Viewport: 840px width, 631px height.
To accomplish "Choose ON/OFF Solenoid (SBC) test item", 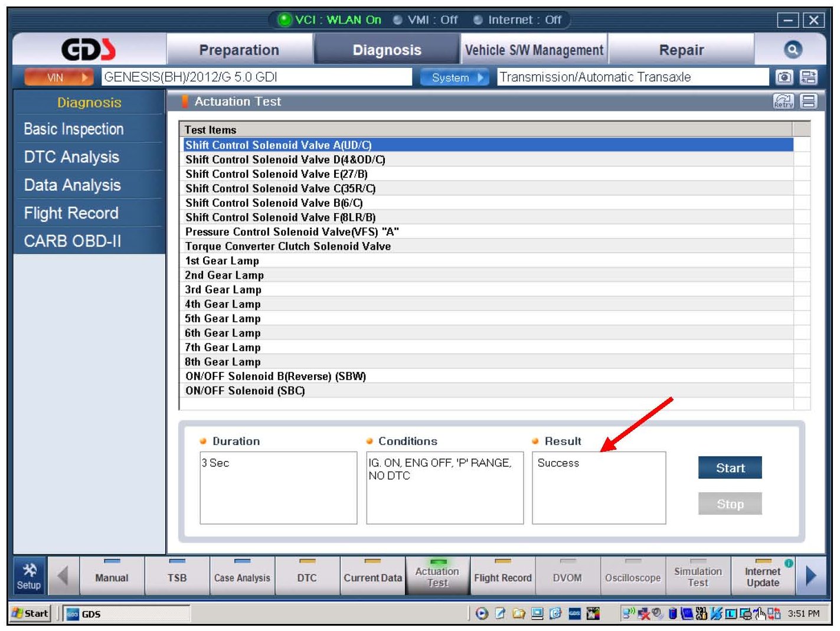I will pyautogui.click(x=245, y=391).
